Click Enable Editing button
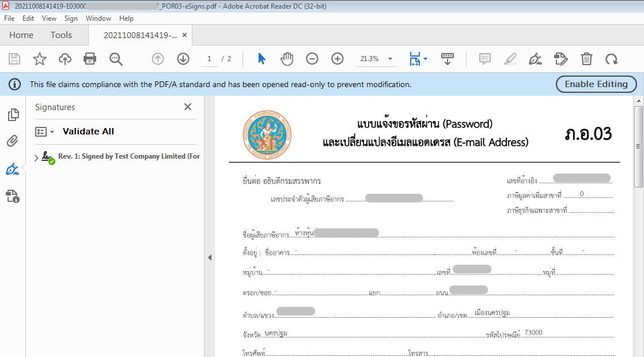 596,84
